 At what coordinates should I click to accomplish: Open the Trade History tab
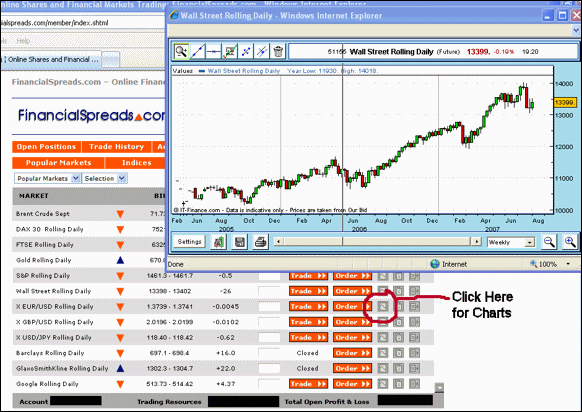(117, 147)
